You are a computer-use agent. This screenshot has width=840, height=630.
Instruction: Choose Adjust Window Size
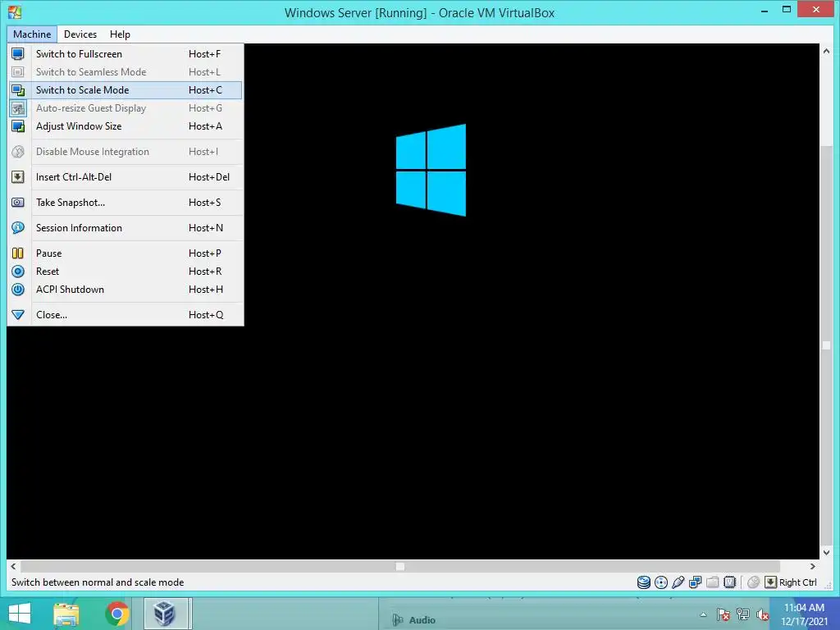pos(126,126)
